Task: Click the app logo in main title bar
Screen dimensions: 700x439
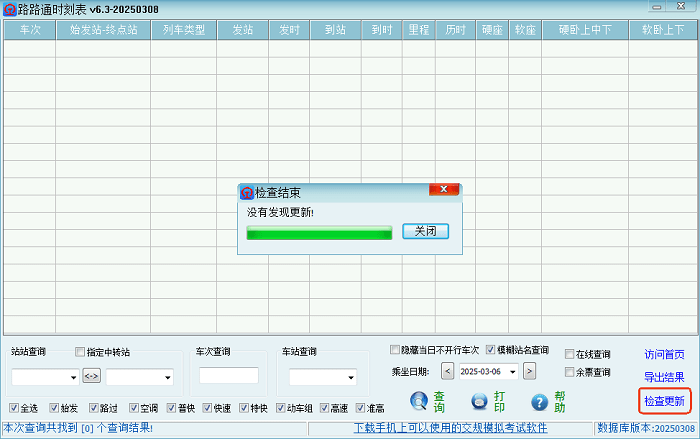Action: [x=9, y=9]
